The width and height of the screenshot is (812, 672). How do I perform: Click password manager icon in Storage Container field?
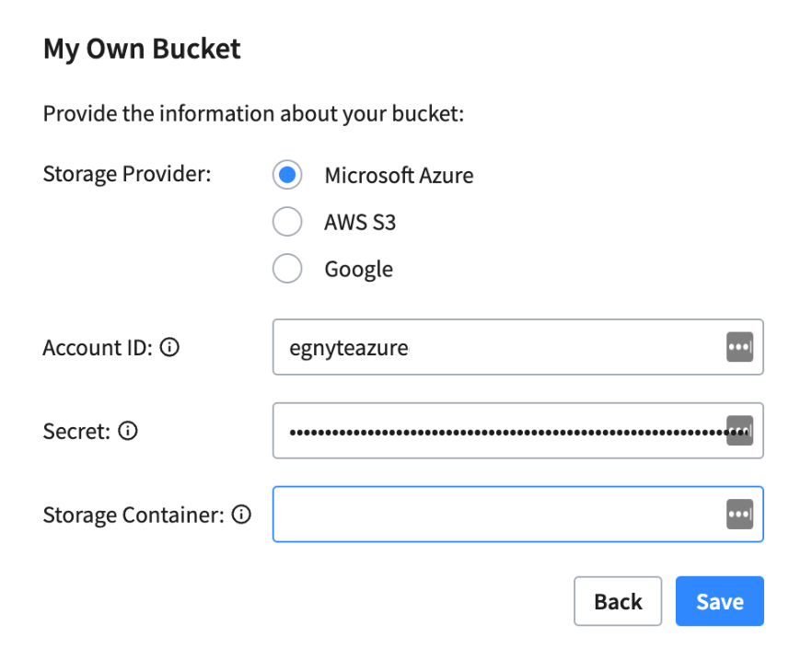(739, 514)
